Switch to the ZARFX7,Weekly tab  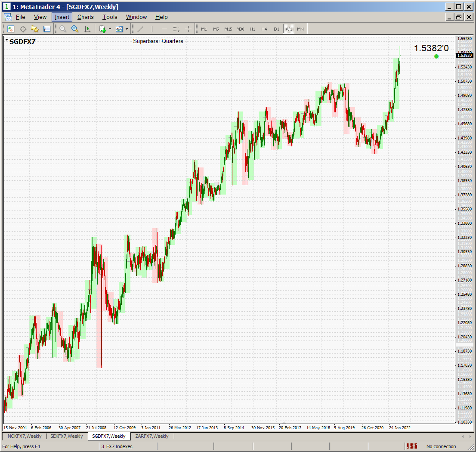point(151,436)
